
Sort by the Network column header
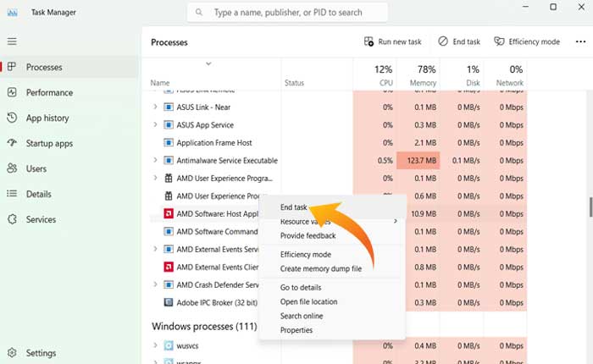coord(505,74)
